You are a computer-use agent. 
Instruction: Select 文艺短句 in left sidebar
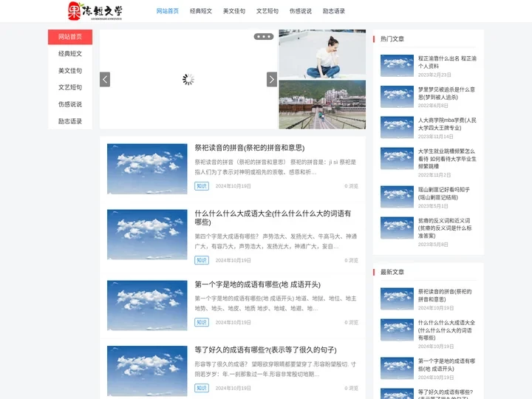click(x=70, y=87)
